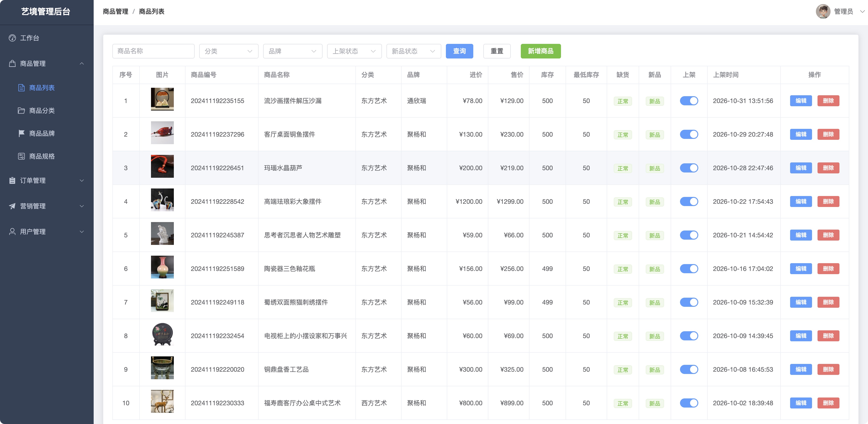Image resolution: width=868 pixels, height=424 pixels.
Task: Click the 商品品牌 flag icon
Action: pos(21,134)
